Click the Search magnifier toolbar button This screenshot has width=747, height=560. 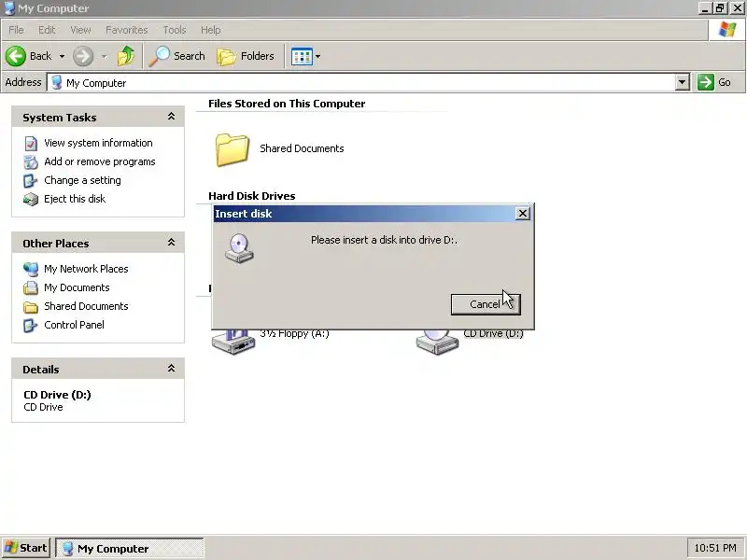(176, 56)
